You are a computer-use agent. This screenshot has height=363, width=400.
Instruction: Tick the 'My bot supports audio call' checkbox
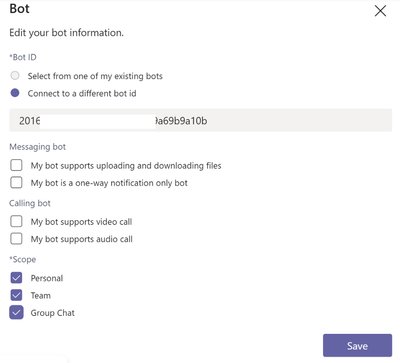point(16,239)
